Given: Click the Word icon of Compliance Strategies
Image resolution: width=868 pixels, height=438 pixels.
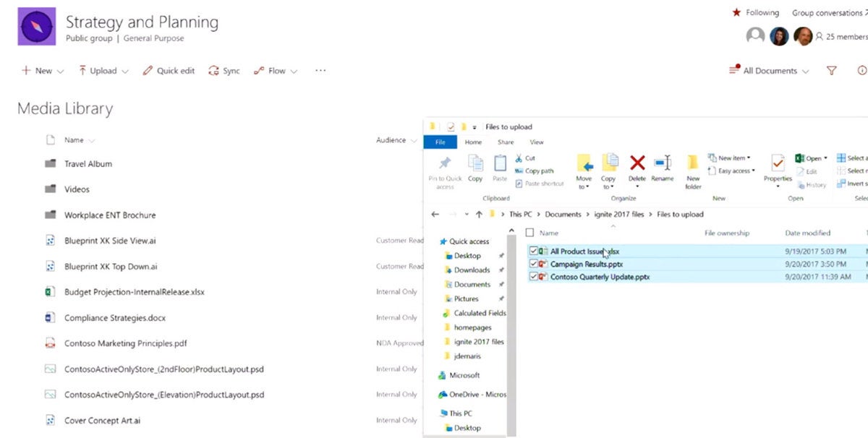Looking at the screenshot, I should click(50, 318).
